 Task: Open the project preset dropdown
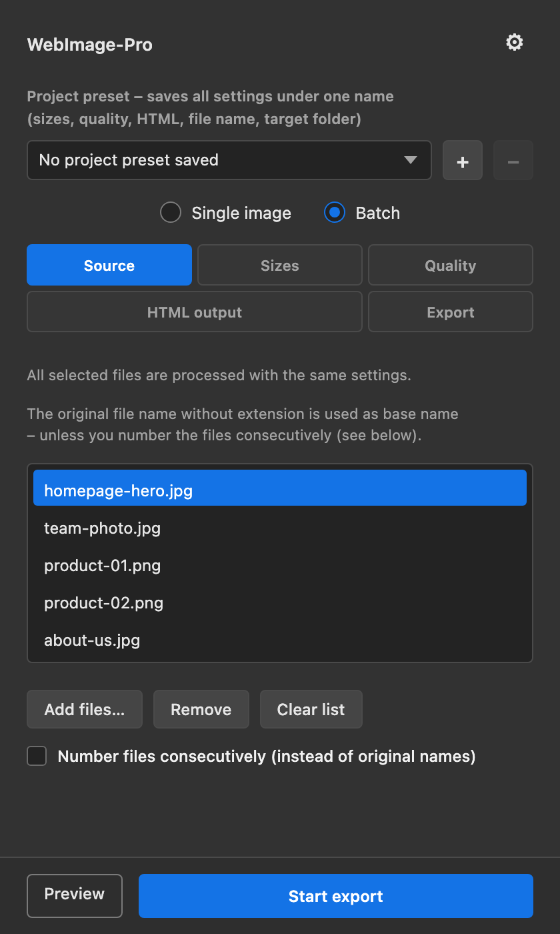point(229,160)
